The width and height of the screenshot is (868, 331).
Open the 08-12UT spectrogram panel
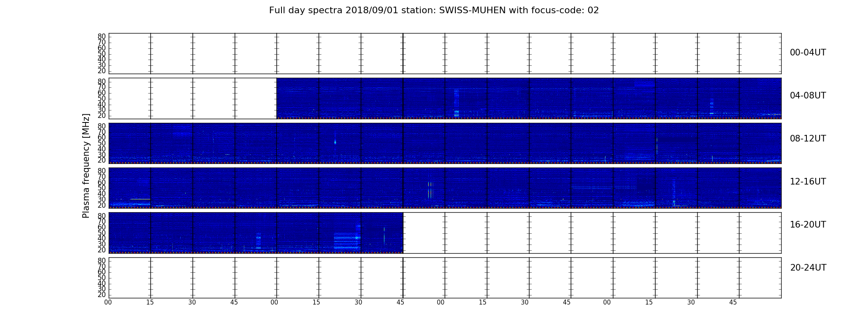tap(445, 143)
